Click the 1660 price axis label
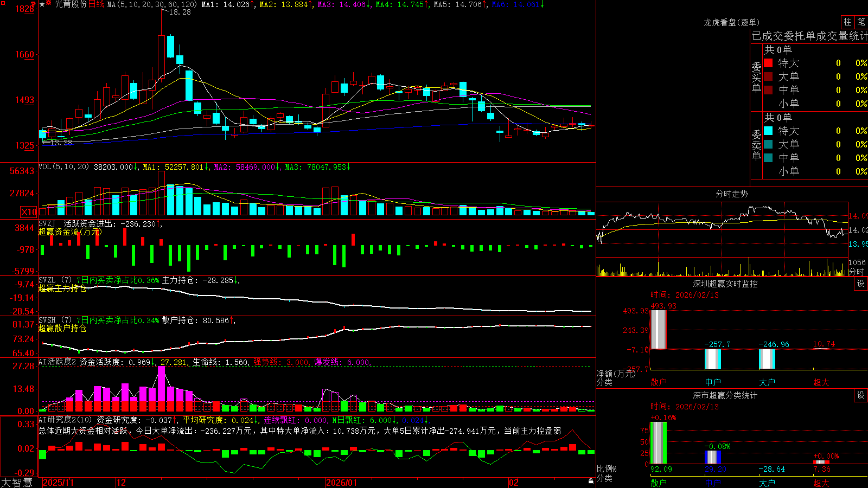Viewport: 868px width, 488px height. pos(24,54)
